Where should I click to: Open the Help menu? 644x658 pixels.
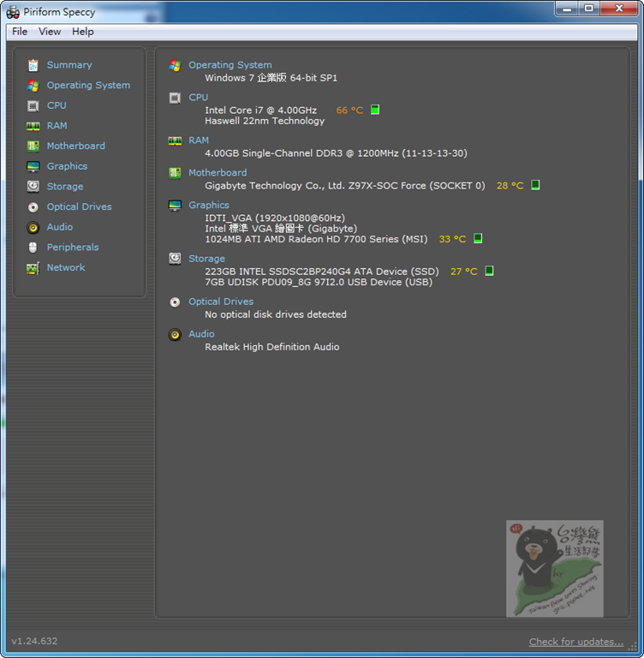[x=83, y=32]
